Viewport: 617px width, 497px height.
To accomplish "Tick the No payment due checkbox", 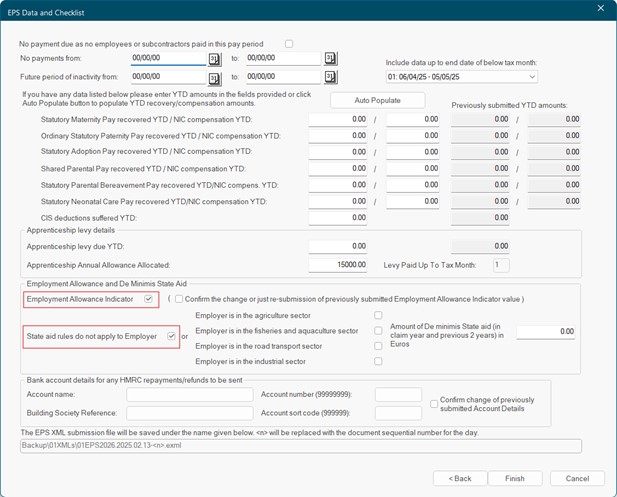I will pyautogui.click(x=289, y=44).
